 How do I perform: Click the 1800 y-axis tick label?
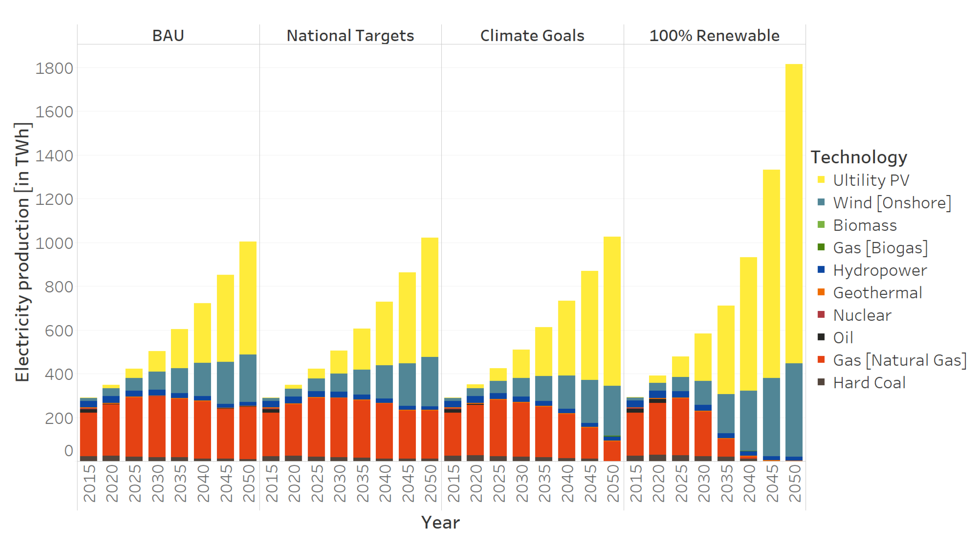[x=54, y=68]
